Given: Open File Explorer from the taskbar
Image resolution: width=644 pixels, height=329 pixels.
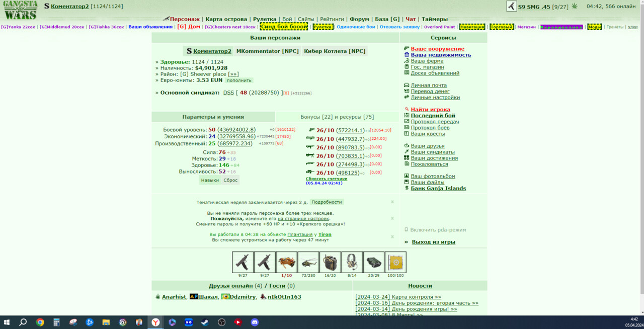Looking at the screenshot, I should (106, 322).
